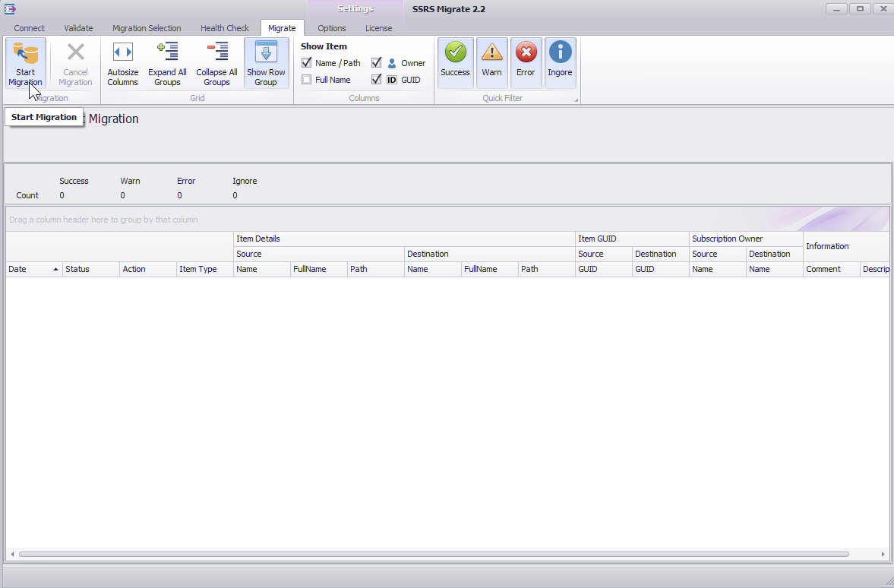Minimize the SSRS Migrate window
The height and width of the screenshot is (588, 894).
[836, 8]
